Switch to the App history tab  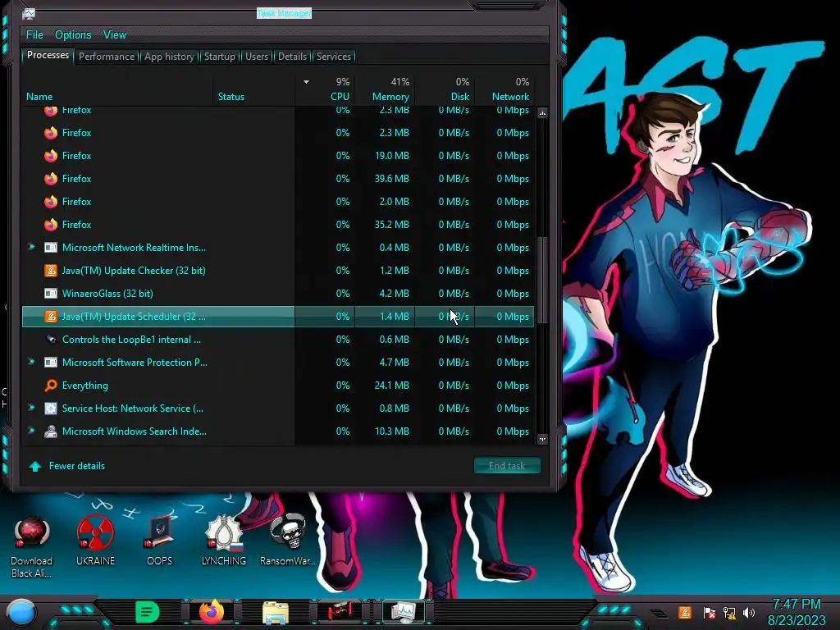pyautogui.click(x=169, y=57)
